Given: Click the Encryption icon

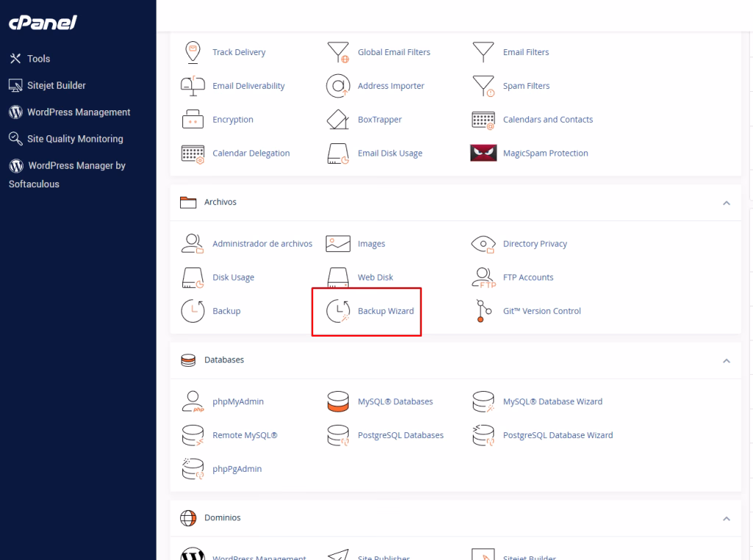Looking at the screenshot, I should (x=192, y=119).
